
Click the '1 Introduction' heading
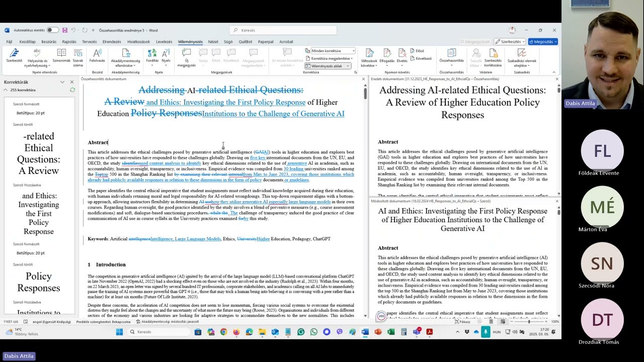tap(107, 264)
